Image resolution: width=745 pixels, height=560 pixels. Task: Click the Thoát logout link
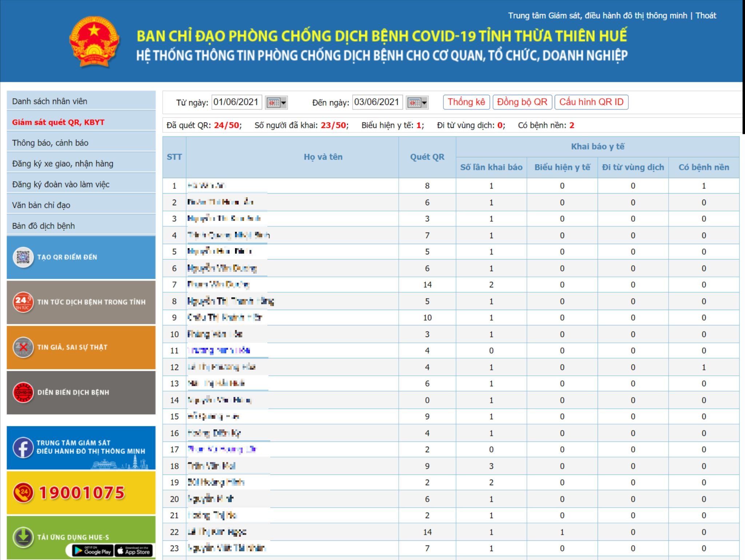(x=705, y=16)
